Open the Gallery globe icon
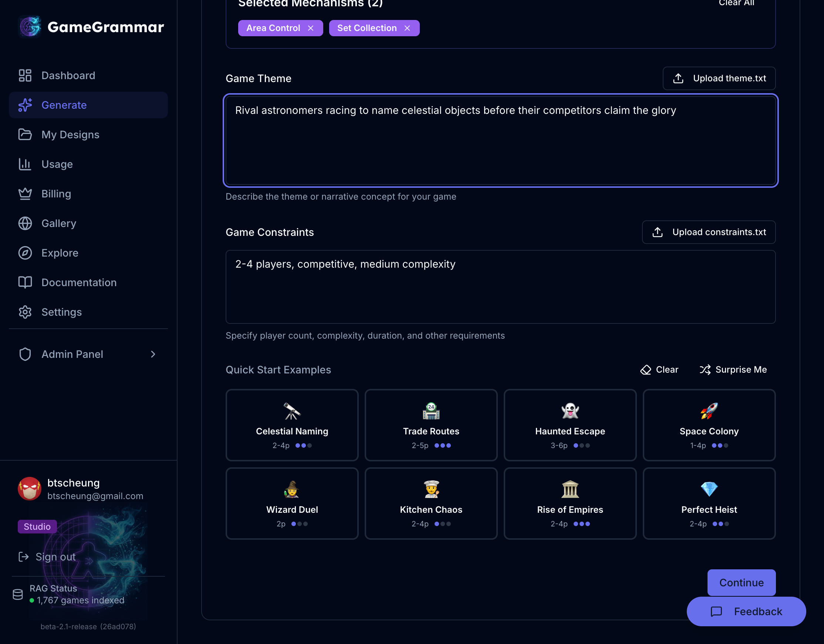The image size is (824, 644). pyautogui.click(x=25, y=223)
